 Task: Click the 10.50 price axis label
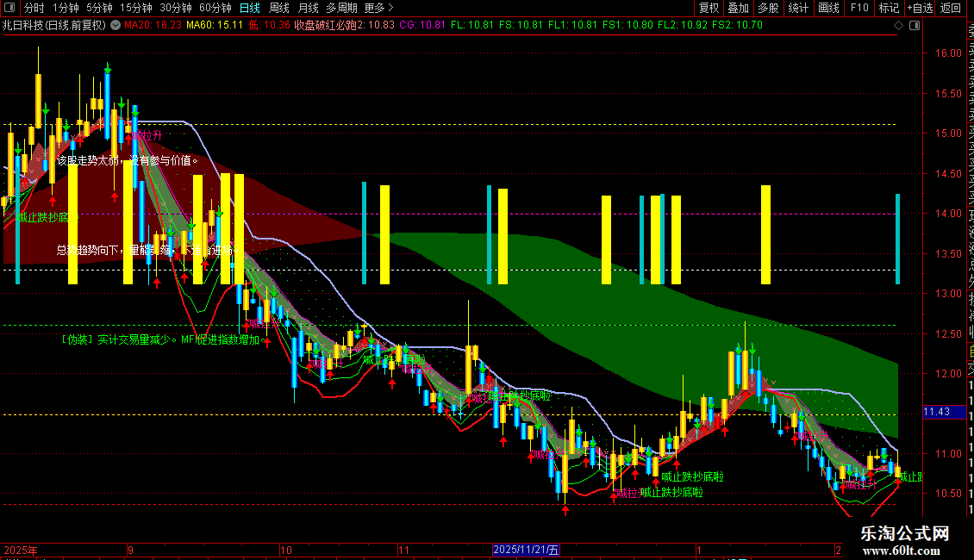click(x=948, y=494)
